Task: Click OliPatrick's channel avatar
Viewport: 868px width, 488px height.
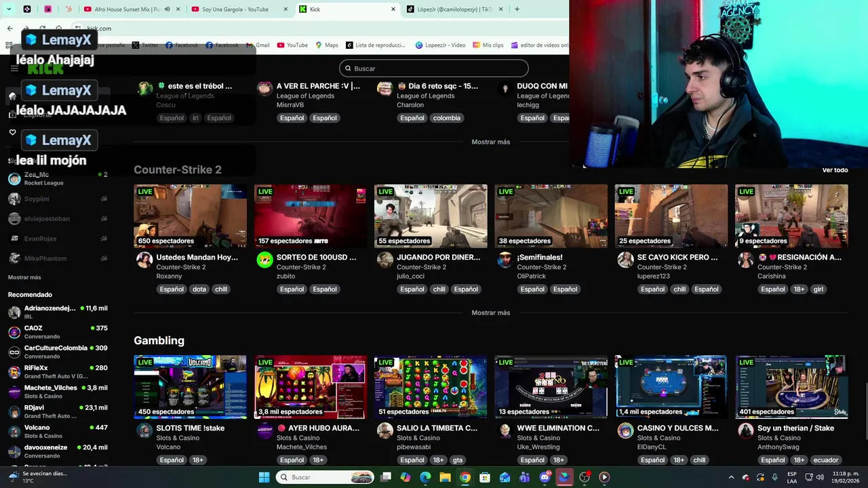Action: point(505,260)
